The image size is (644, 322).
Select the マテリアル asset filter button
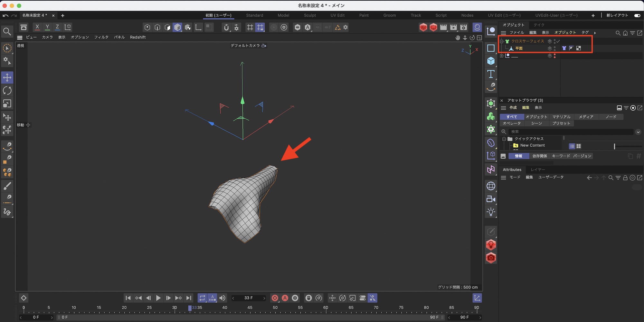tap(561, 117)
